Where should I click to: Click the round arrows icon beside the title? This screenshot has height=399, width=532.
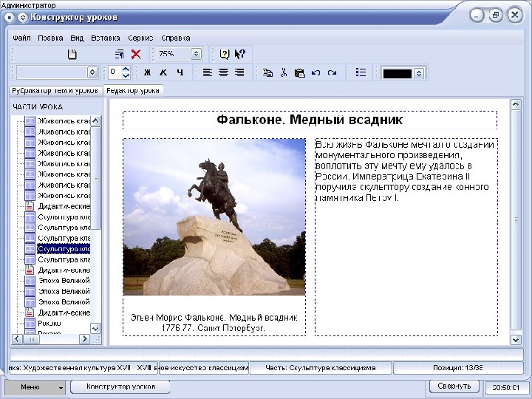23,17
